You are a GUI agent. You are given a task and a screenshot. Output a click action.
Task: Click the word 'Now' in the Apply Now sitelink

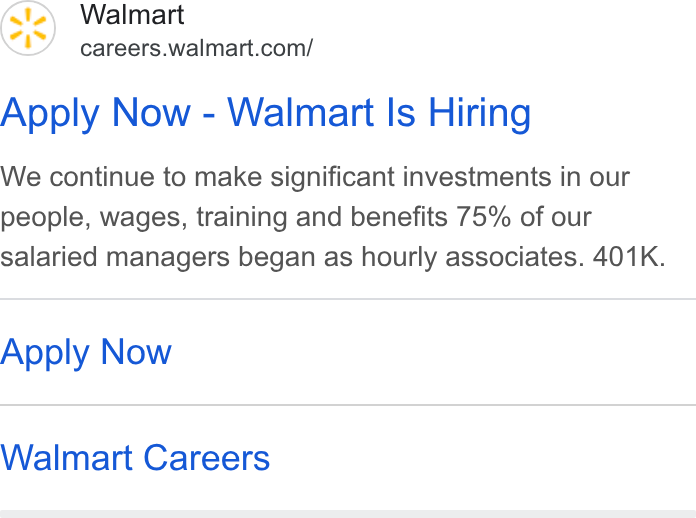(x=136, y=352)
